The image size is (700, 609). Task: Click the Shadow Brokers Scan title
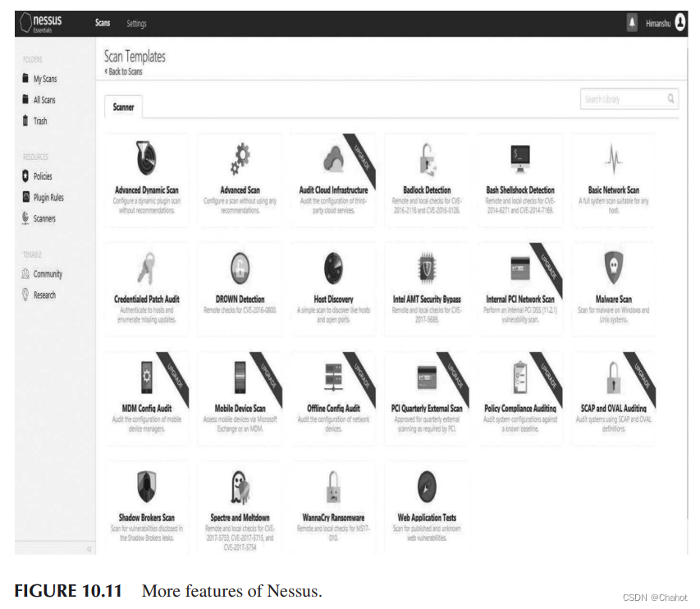coord(146,517)
